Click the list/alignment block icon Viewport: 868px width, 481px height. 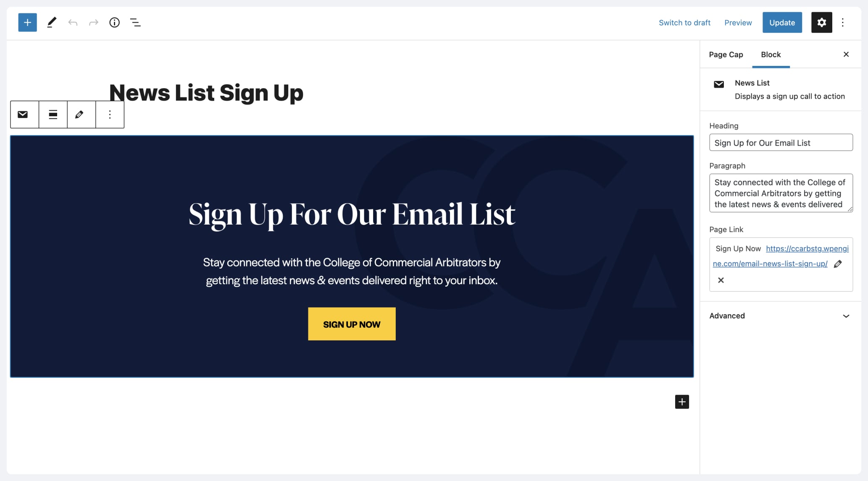53,114
